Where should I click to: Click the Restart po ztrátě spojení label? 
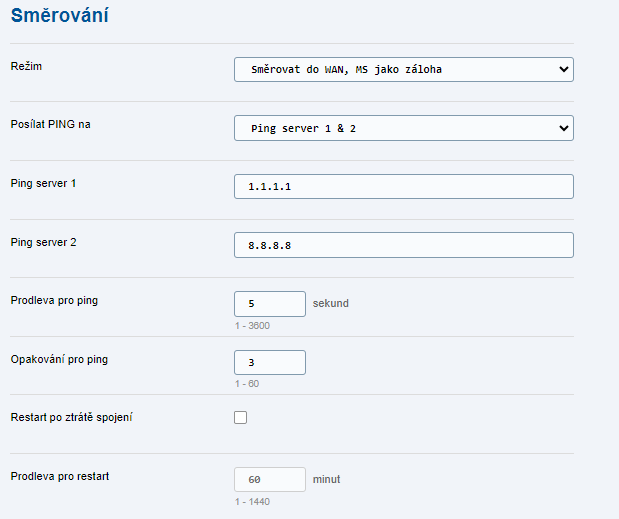click(x=71, y=417)
